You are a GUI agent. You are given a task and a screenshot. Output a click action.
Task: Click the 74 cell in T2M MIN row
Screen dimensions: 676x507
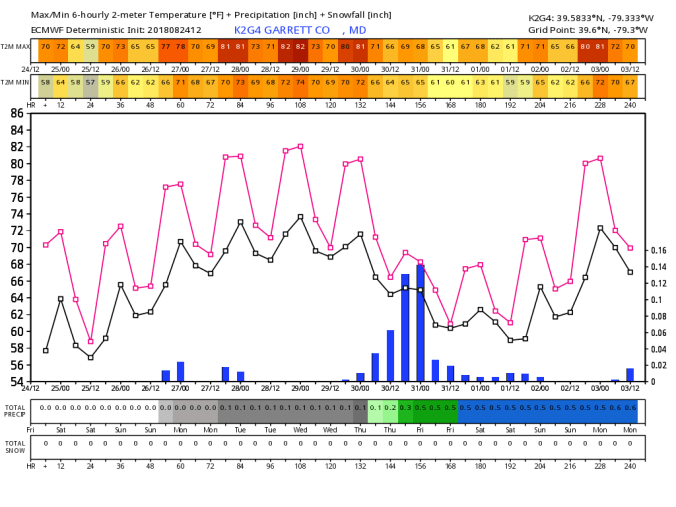tap(301, 82)
